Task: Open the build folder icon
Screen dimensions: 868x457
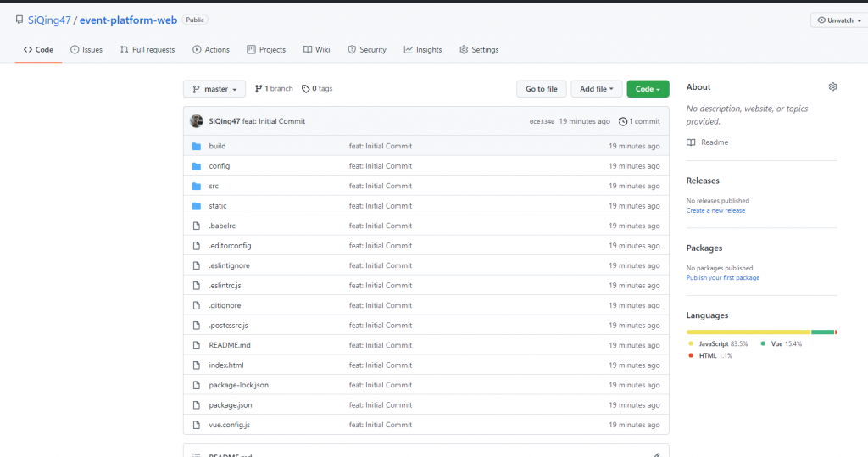Action: pyautogui.click(x=197, y=146)
